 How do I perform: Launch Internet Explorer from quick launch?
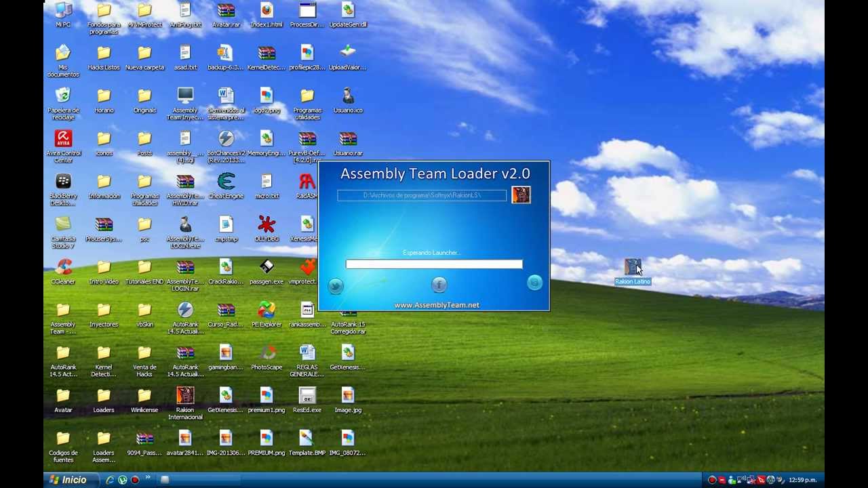click(109, 480)
